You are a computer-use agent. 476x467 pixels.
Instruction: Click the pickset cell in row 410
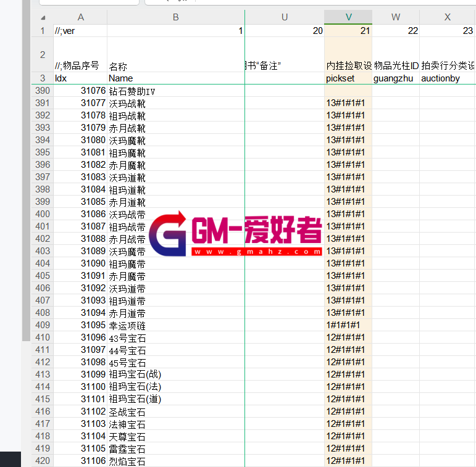pos(348,337)
